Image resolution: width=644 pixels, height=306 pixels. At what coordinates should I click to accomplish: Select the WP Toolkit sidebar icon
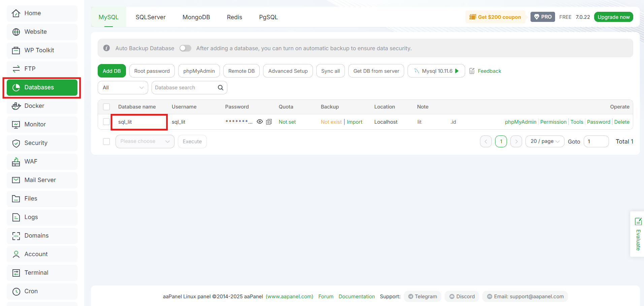pyautogui.click(x=39, y=50)
